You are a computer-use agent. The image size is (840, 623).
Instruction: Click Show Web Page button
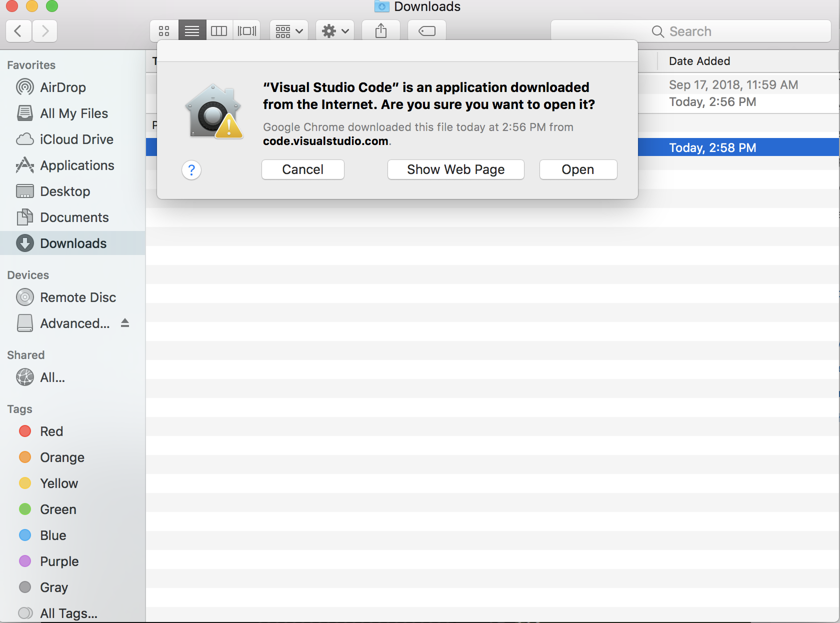point(456,169)
